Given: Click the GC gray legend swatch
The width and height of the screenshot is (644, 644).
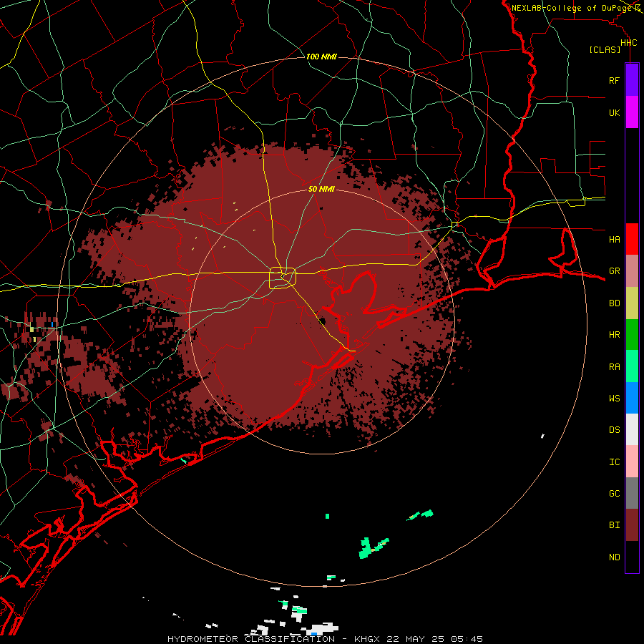Looking at the screenshot, I should 632,493.
